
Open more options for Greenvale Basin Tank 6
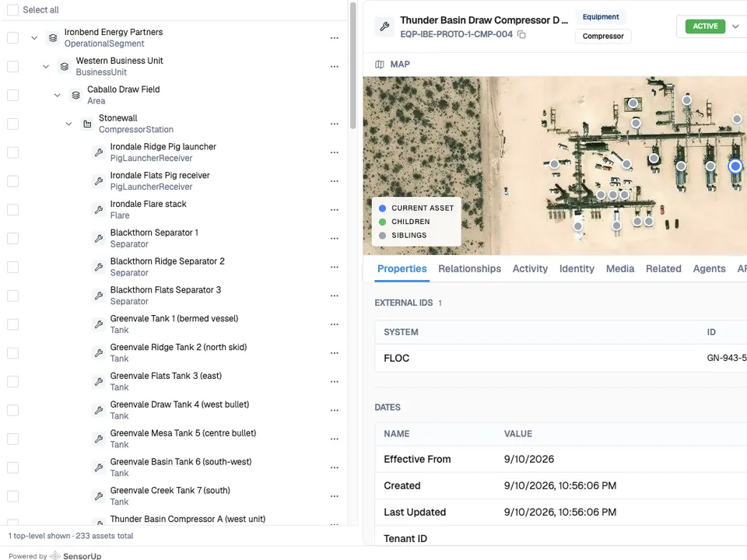(335, 467)
